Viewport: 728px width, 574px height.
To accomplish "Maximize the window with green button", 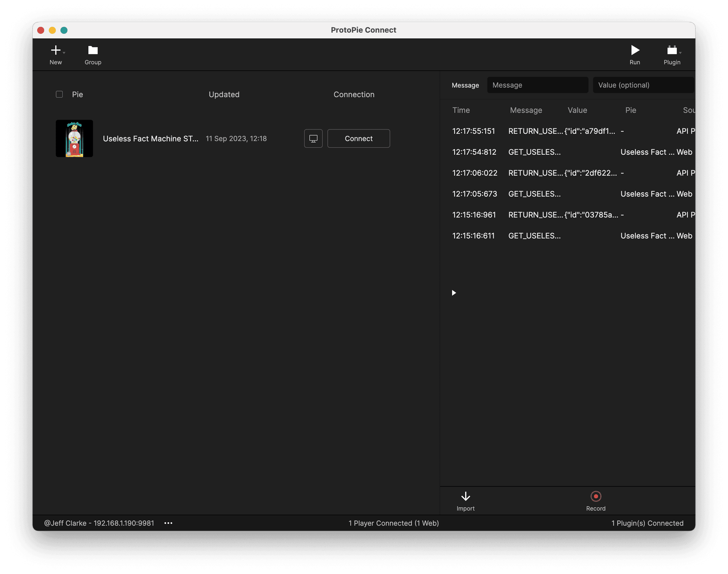I will (x=64, y=30).
